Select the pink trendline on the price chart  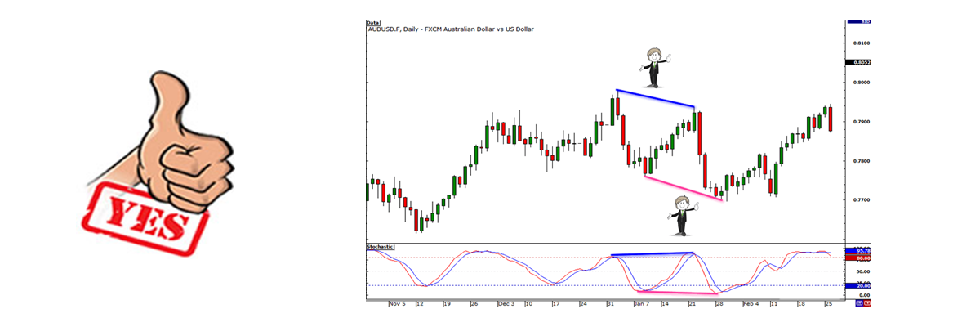(682, 188)
